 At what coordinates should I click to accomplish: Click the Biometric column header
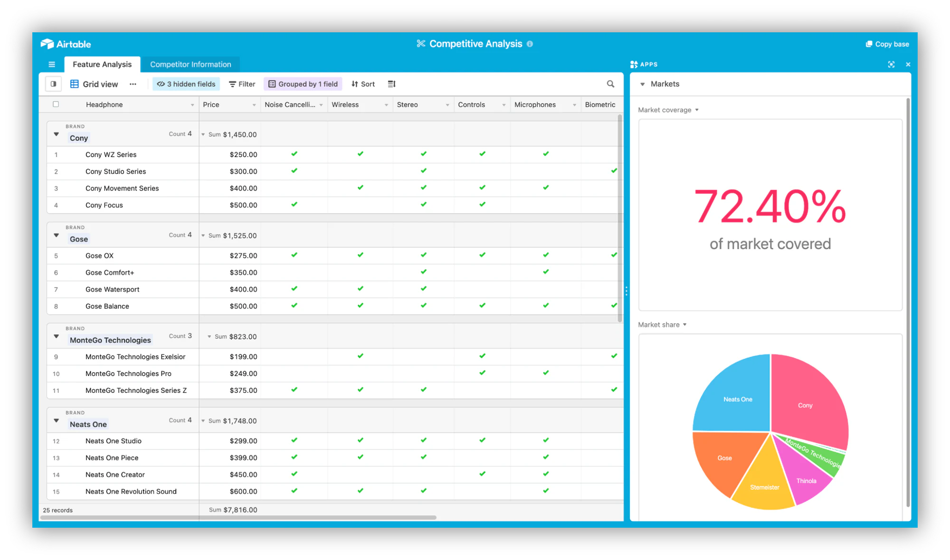[x=601, y=104]
